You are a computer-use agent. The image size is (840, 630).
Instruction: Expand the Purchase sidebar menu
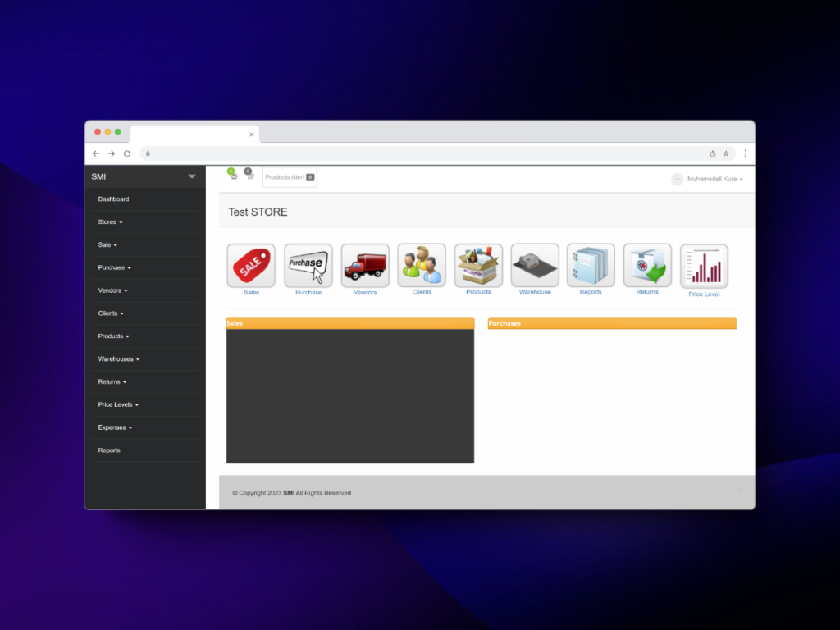[x=114, y=268]
